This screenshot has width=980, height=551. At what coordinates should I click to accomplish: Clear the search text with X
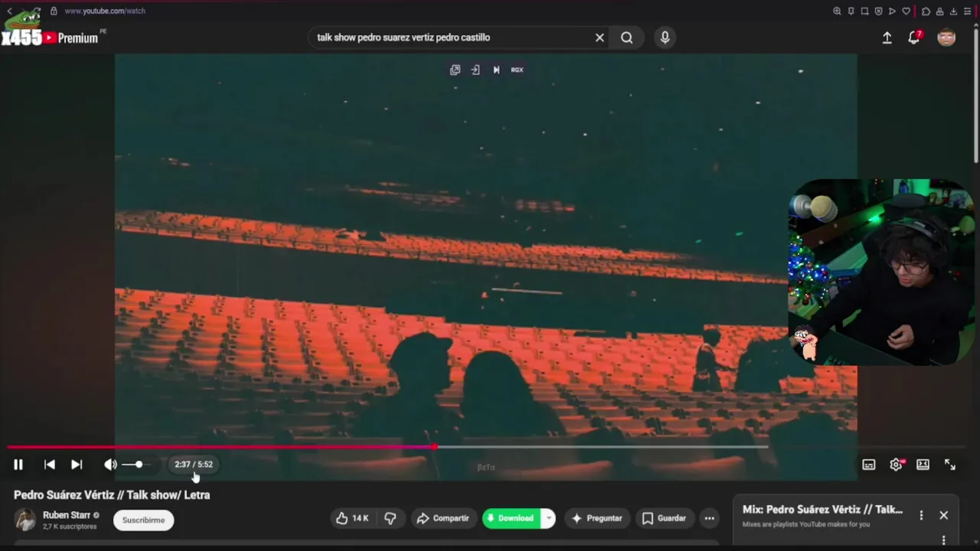pyautogui.click(x=599, y=37)
